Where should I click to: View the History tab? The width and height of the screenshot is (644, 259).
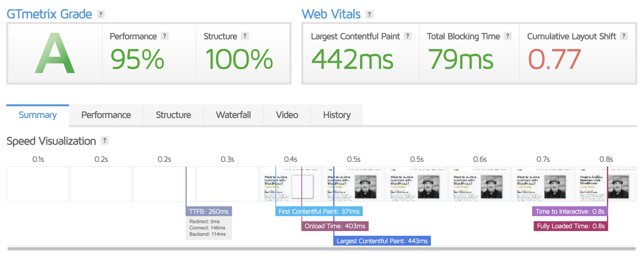(336, 115)
